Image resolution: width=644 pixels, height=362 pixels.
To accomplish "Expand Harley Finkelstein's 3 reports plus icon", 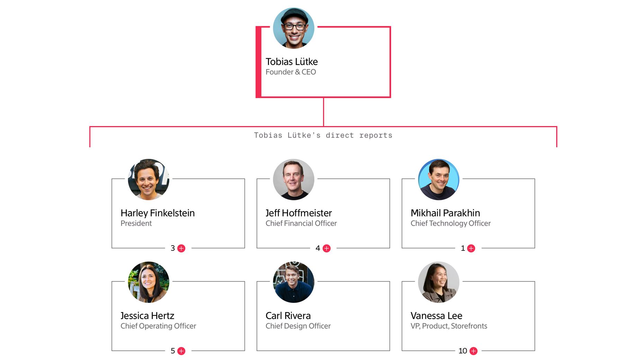I will tap(181, 248).
